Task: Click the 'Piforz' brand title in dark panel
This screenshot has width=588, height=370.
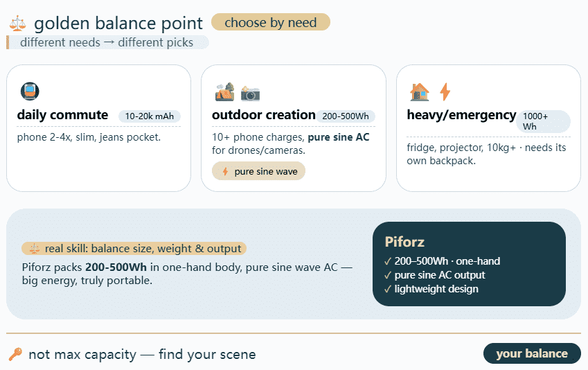Action: pos(404,242)
